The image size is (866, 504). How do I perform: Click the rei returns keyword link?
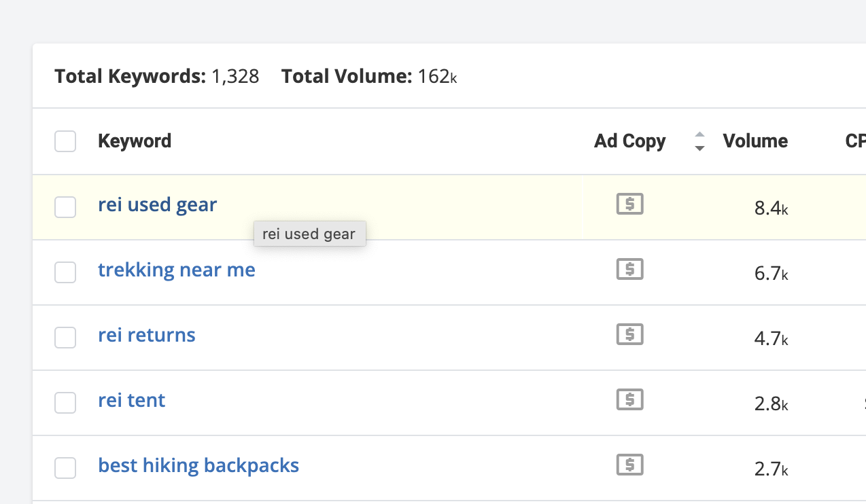(146, 335)
